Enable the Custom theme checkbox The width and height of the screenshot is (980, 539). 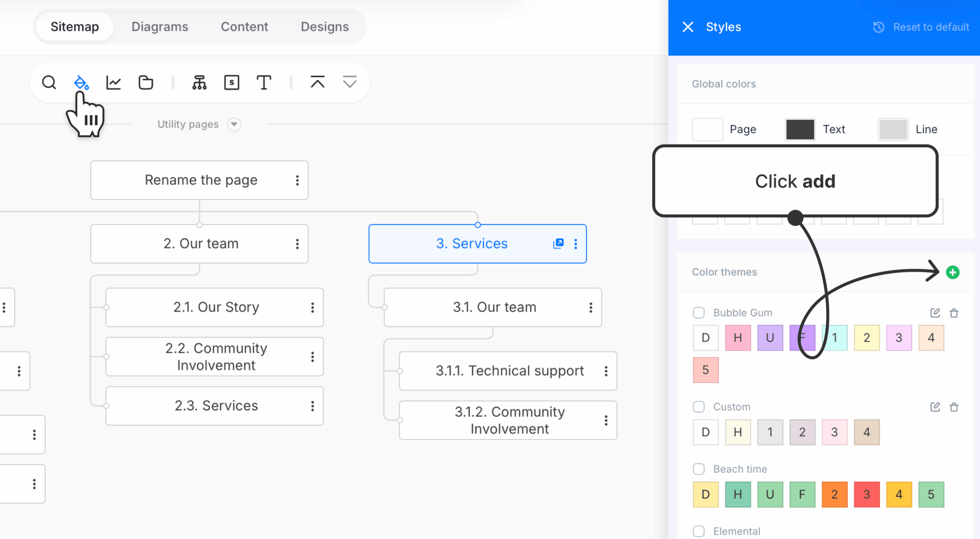tap(699, 407)
